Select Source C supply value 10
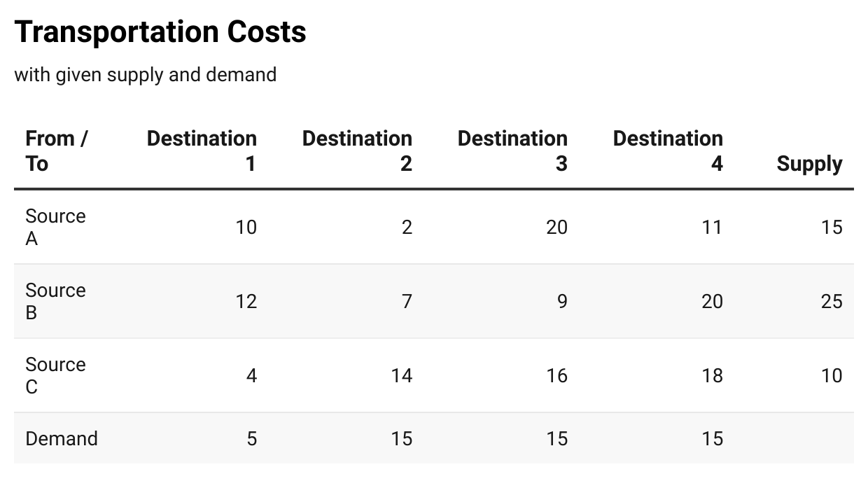Screen dimensions: 868x481 pos(832,375)
